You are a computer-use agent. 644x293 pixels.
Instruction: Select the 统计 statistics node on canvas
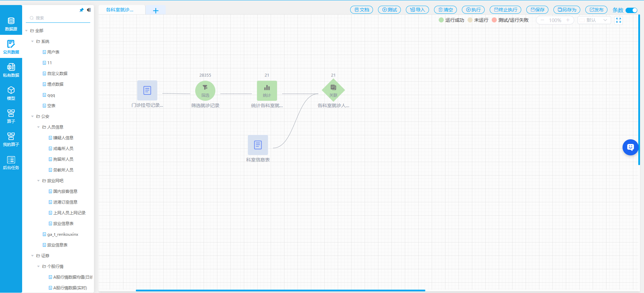(267, 91)
